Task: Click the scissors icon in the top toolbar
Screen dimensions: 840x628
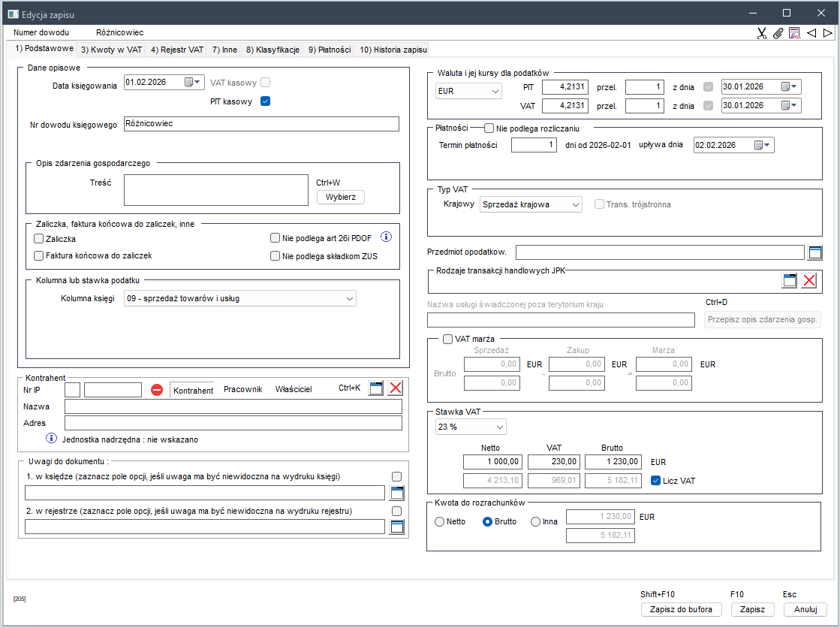Action: click(762, 33)
